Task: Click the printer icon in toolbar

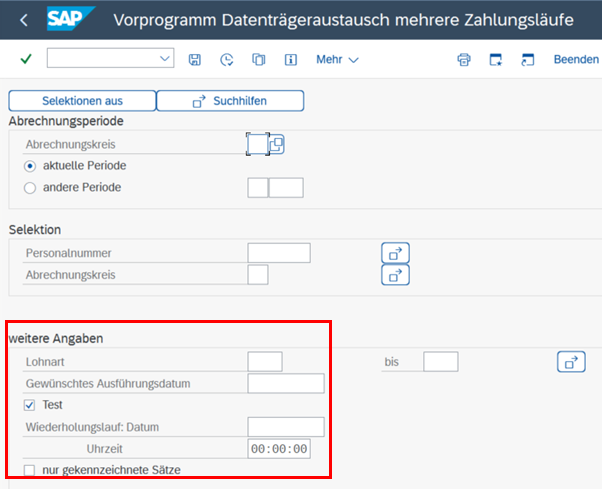Action: 464,60
